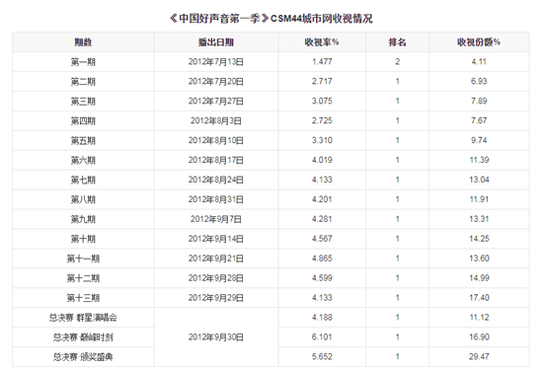Click the share value 29.47
Image resolution: width=550 pixels, height=371 pixels.
coord(479,357)
